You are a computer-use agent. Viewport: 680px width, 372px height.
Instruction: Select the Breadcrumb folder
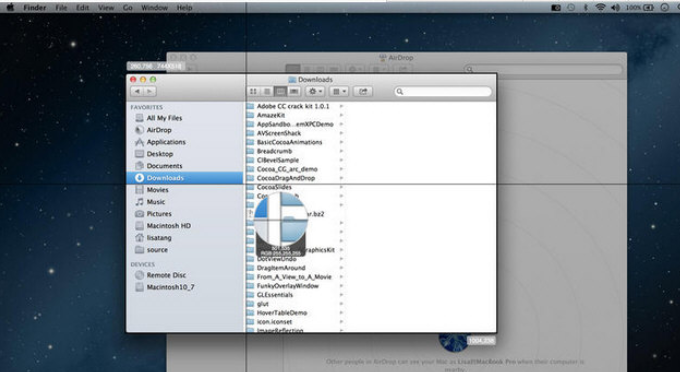tap(275, 151)
